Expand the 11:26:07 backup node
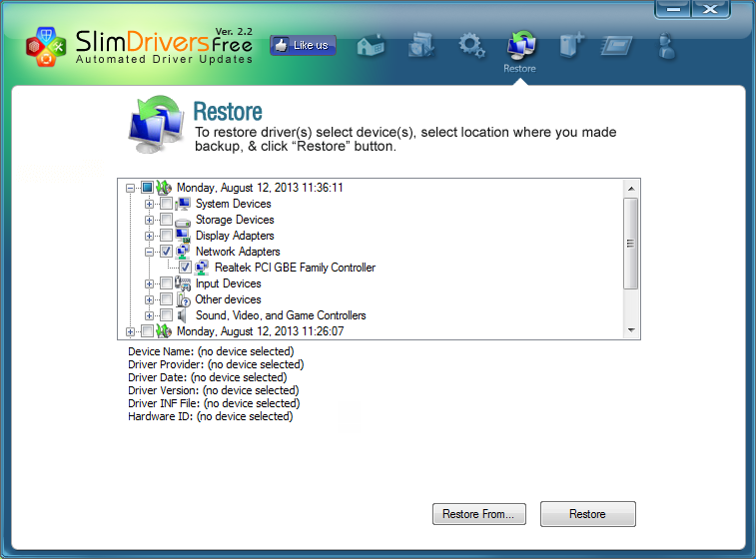 pos(130,331)
